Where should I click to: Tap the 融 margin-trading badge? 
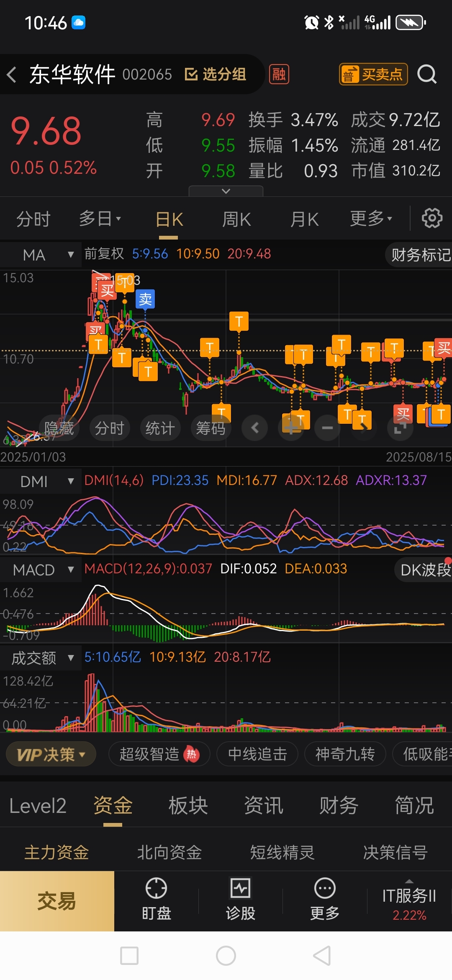(x=279, y=75)
